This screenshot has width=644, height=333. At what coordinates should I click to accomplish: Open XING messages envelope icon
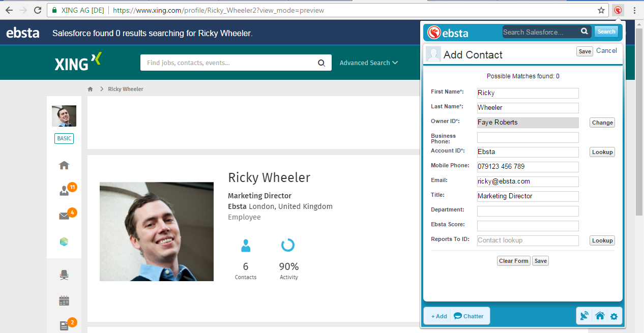[x=64, y=216]
